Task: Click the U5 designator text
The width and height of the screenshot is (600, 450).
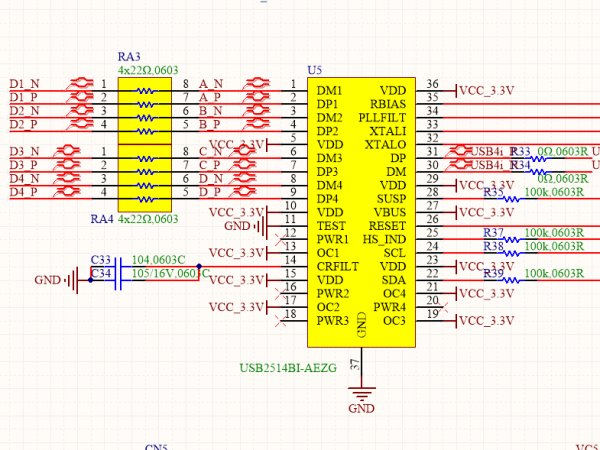Action: [x=314, y=69]
